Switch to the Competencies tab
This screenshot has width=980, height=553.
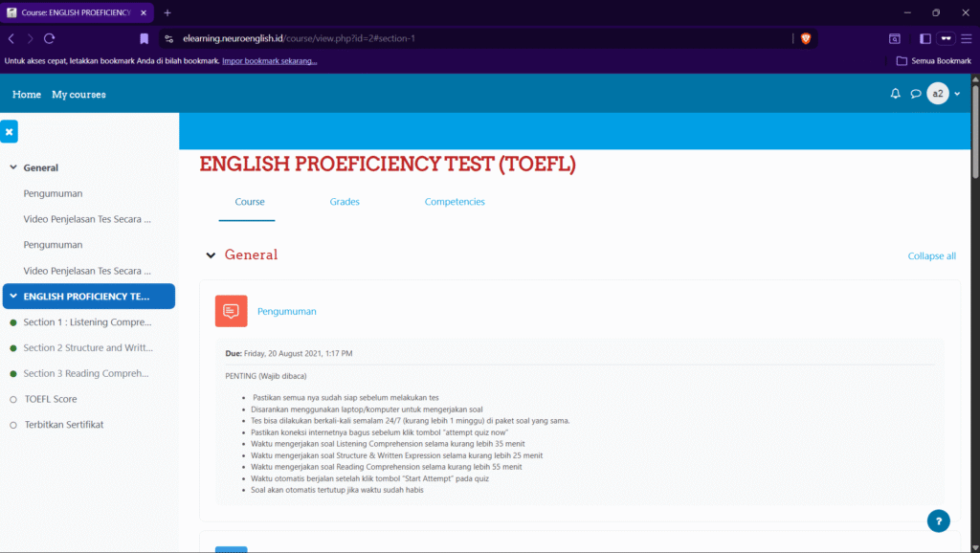(455, 202)
